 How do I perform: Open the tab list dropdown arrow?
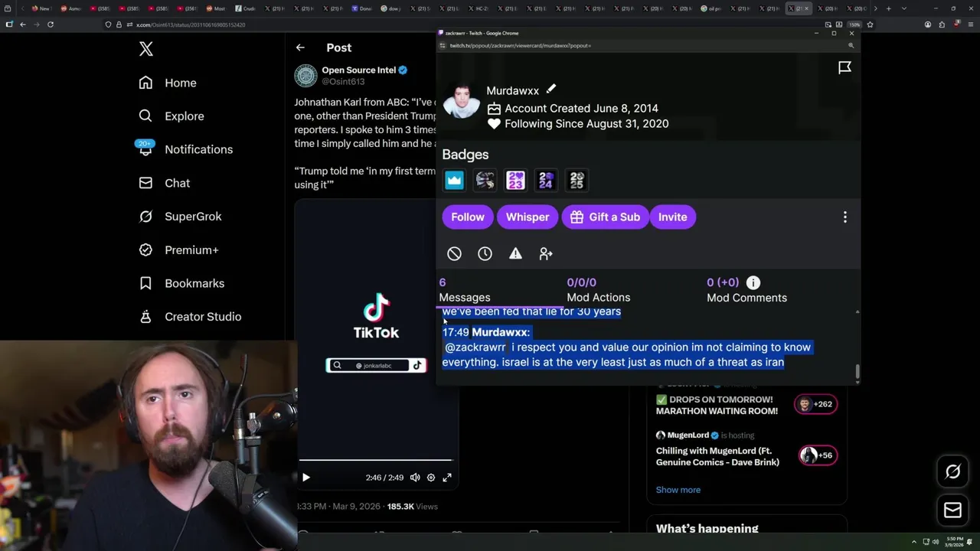click(903, 8)
